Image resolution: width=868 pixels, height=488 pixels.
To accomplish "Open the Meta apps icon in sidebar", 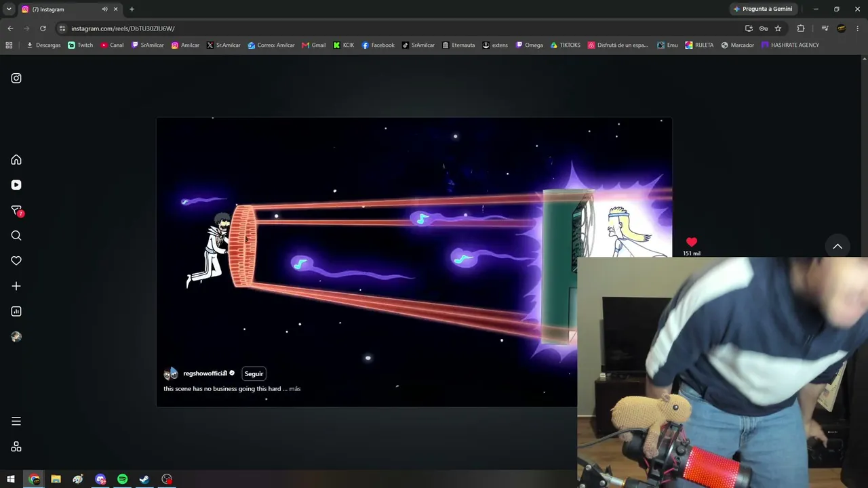I will 16,447.
